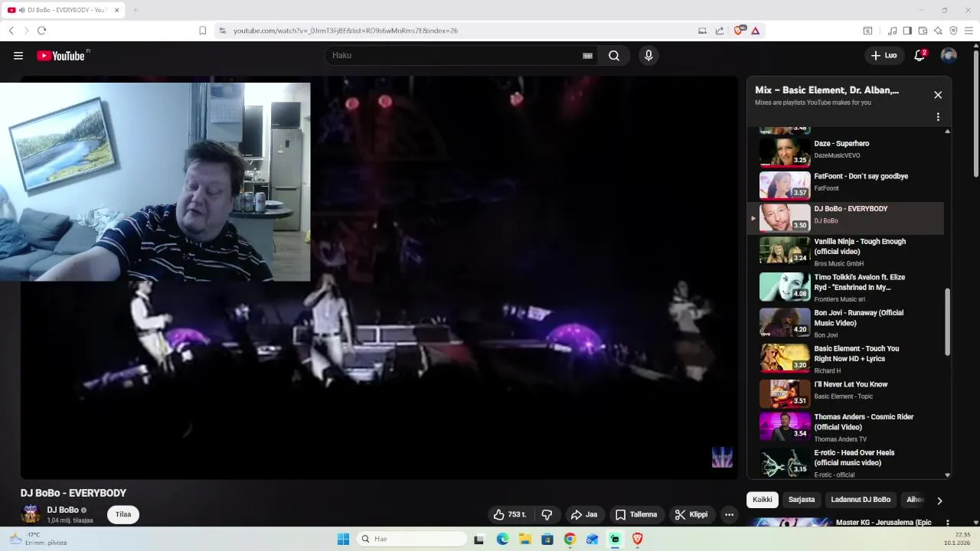Image resolution: width=980 pixels, height=551 pixels.
Task: Go back to the previous page
Action: coord(11,31)
